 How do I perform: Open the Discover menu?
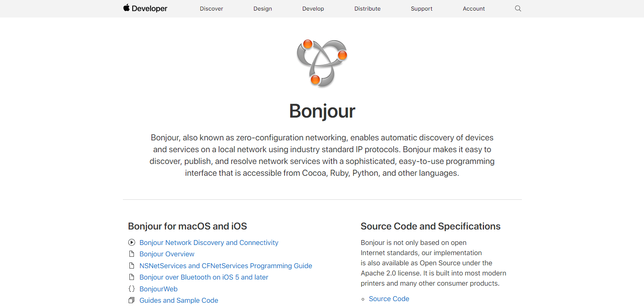(x=211, y=9)
